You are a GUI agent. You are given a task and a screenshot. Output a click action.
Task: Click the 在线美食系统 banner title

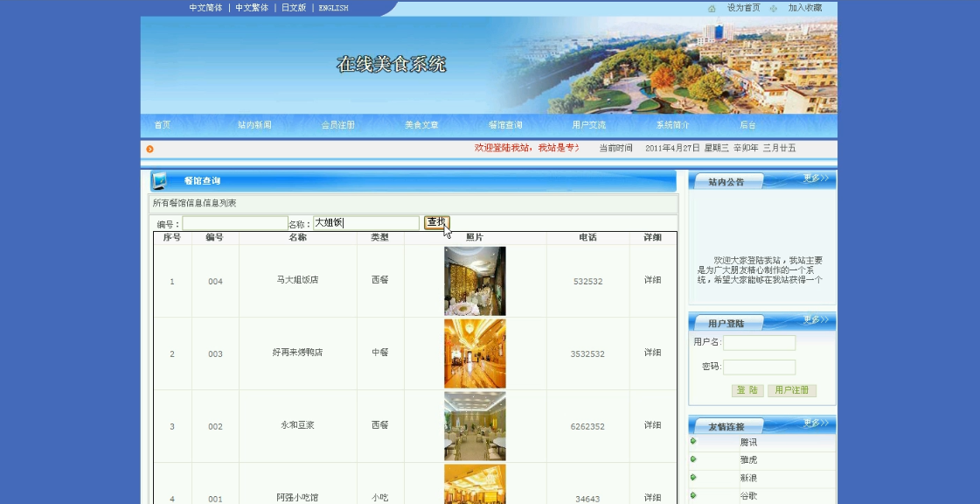coord(392,65)
